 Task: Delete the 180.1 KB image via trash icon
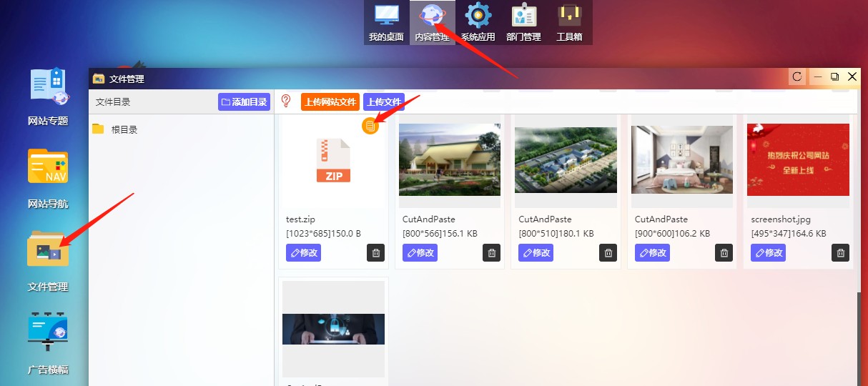pos(608,252)
